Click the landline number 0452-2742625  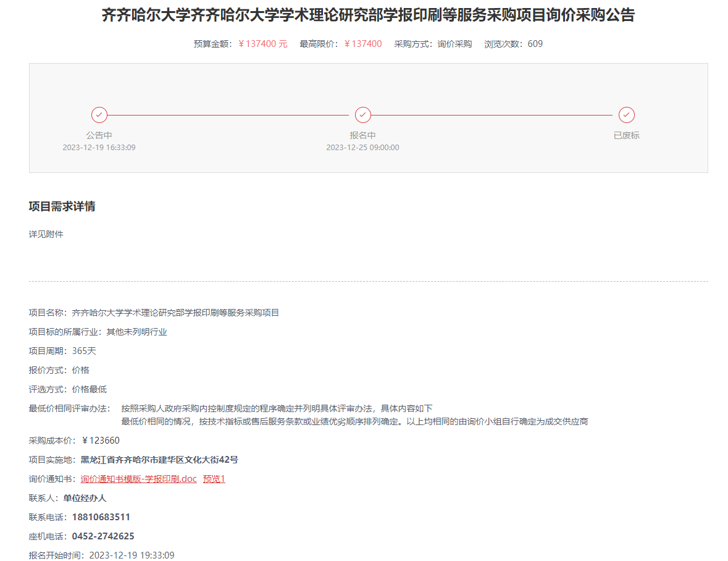tap(103, 536)
